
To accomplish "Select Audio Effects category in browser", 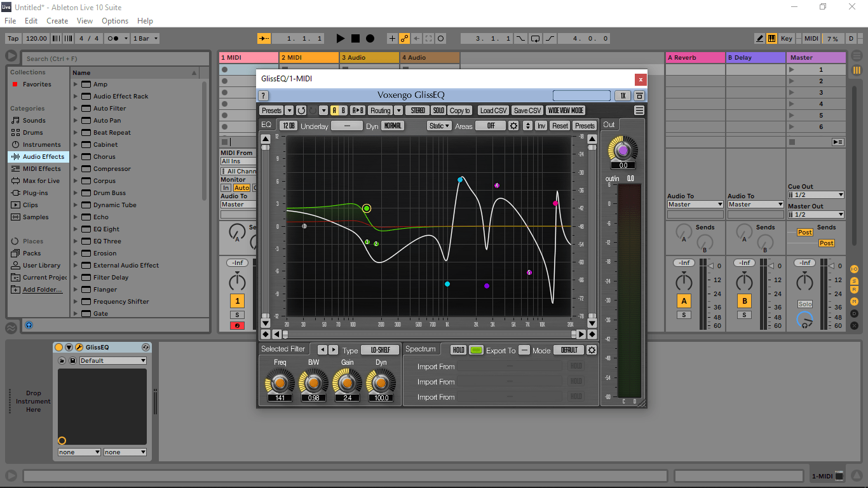I will (38, 156).
